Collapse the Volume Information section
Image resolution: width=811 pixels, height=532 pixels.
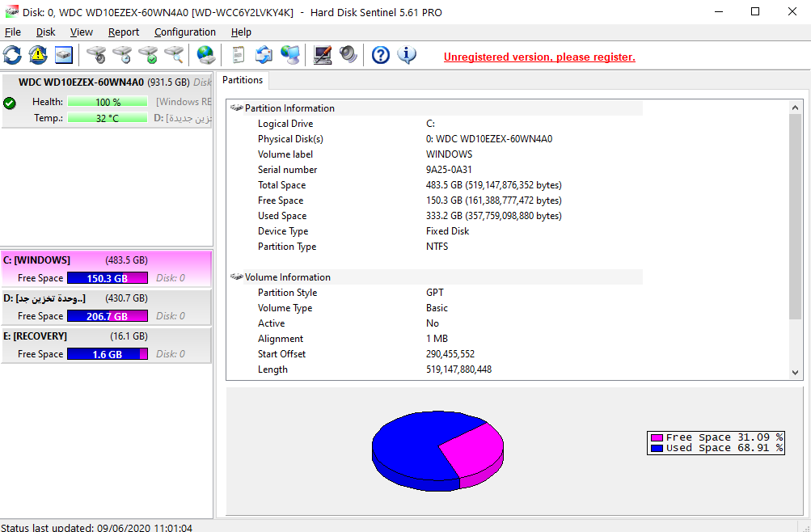pyautogui.click(x=236, y=277)
